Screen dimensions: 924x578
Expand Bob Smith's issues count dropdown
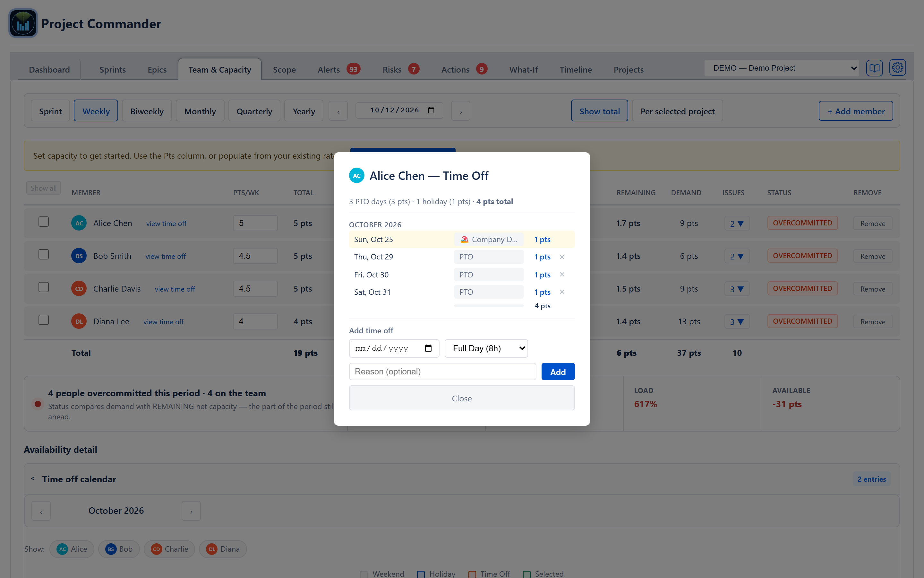click(x=737, y=256)
